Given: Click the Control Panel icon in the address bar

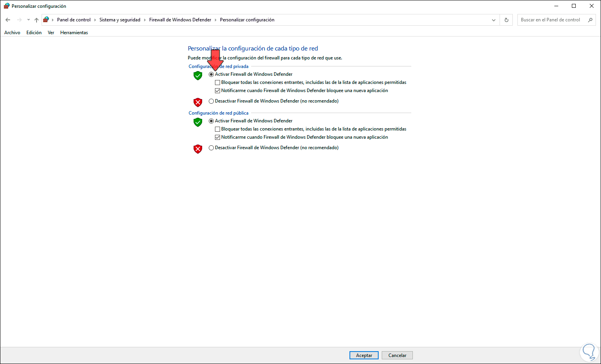Looking at the screenshot, I should (46, 20).
